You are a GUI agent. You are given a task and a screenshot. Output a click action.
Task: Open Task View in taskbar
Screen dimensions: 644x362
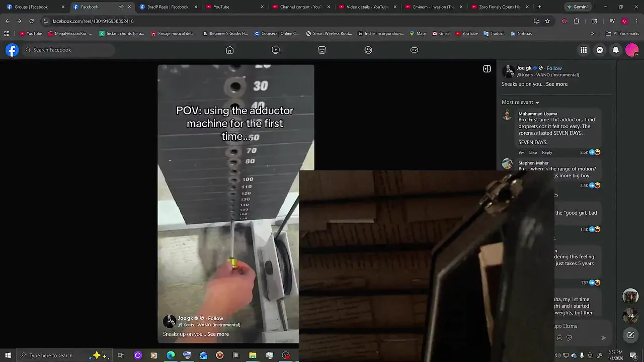point(121,355)
